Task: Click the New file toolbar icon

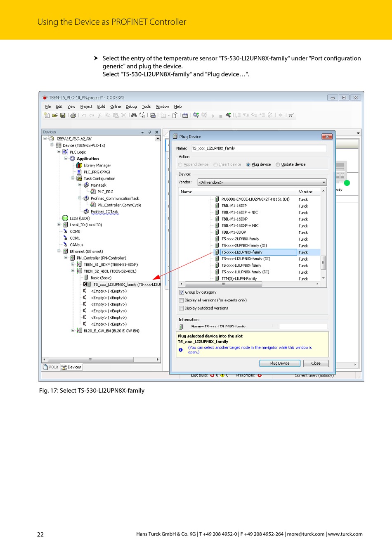Action: 47,115
